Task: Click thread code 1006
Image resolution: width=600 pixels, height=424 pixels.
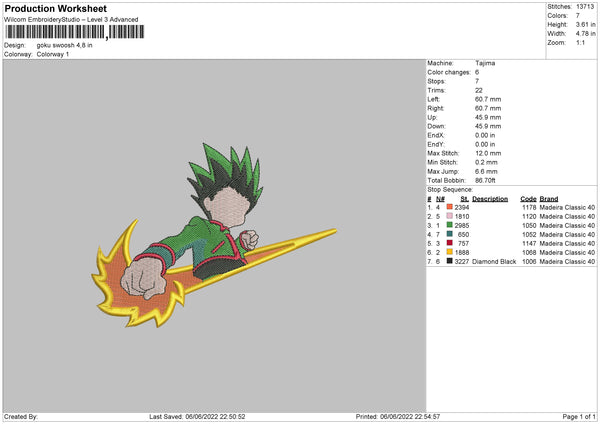Action: coord(529,262)
